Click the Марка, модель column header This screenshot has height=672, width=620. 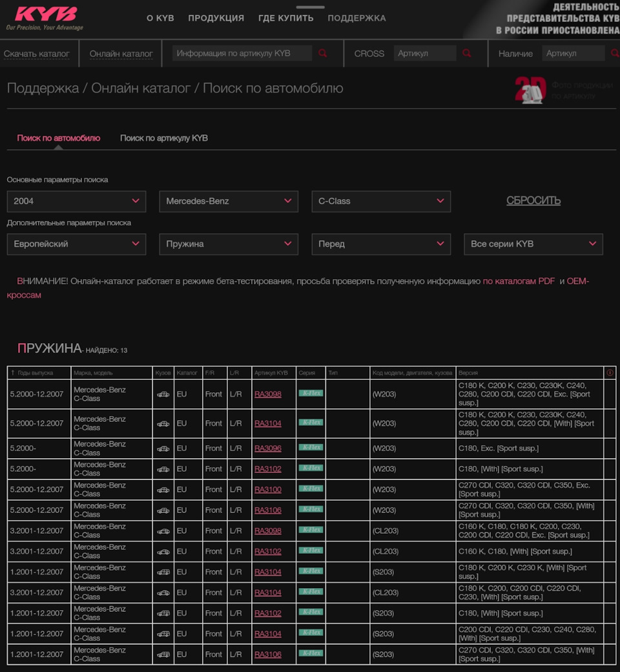pyautogui.click(x=93, y=373)
